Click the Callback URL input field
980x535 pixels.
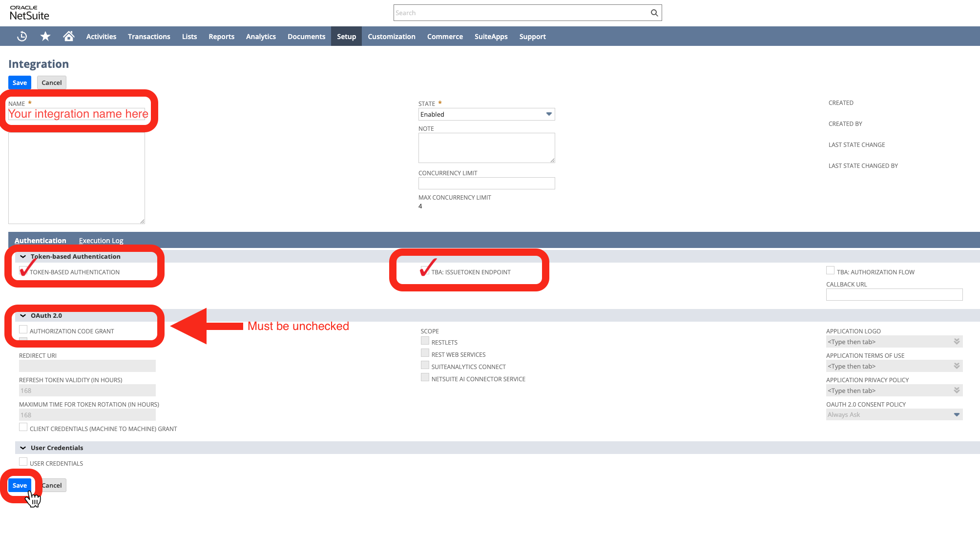pos(894,294)
